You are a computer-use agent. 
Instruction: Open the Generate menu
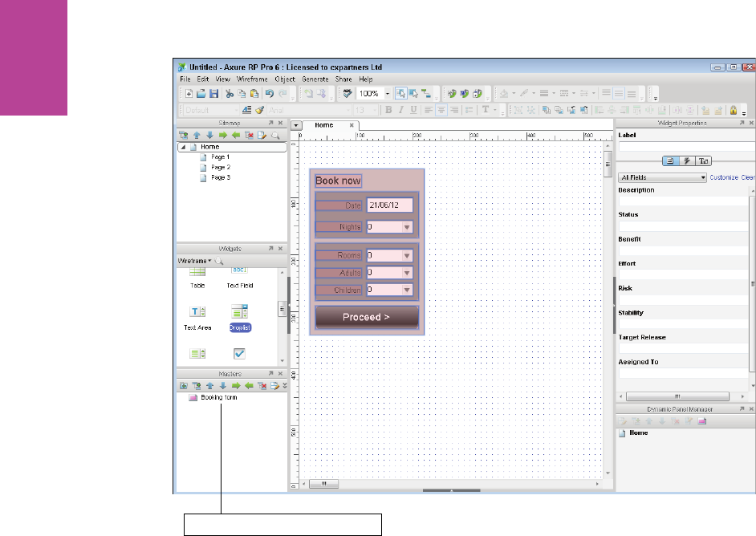pos(316,79)
